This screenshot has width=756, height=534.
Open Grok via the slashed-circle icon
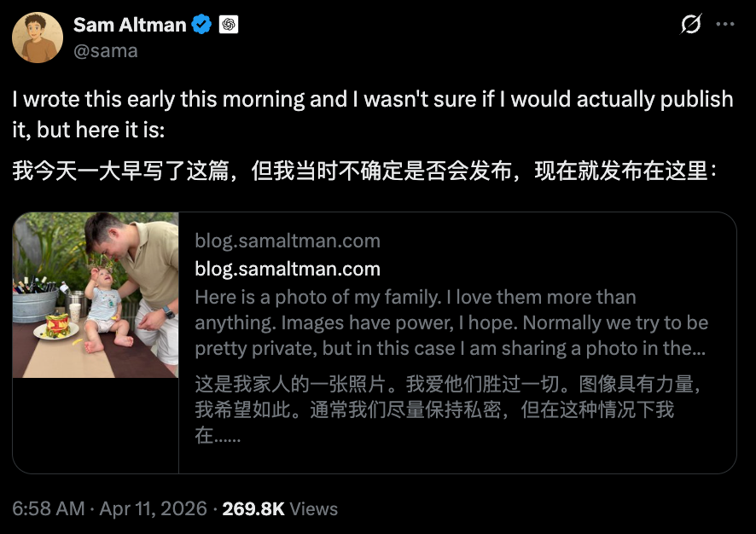(x=690, y=25)
